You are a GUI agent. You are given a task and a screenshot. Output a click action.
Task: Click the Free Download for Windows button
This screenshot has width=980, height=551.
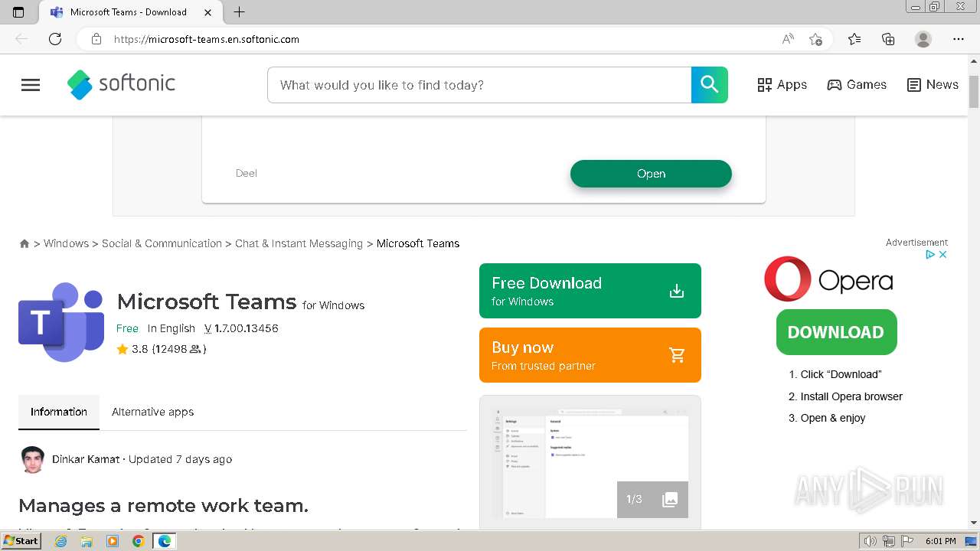(x=590, y=291)
